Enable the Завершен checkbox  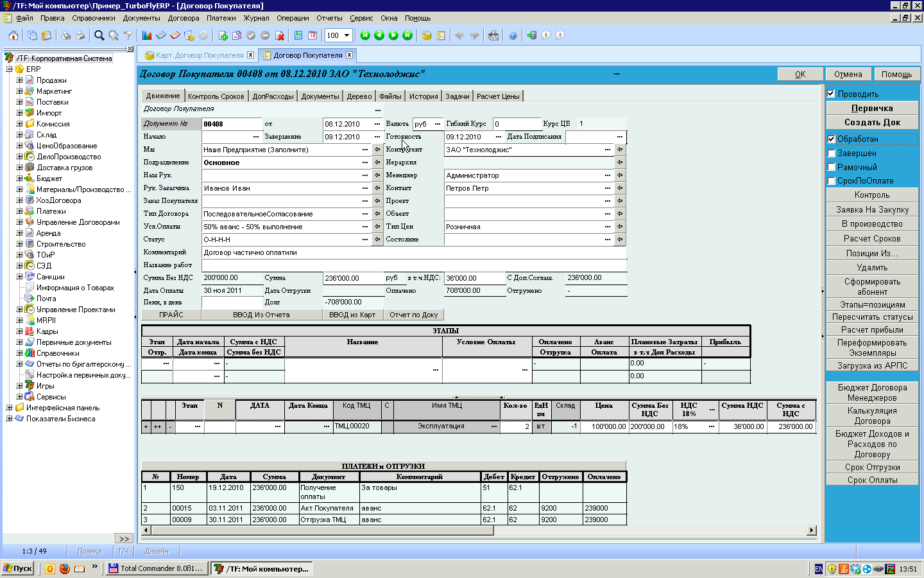832,153
